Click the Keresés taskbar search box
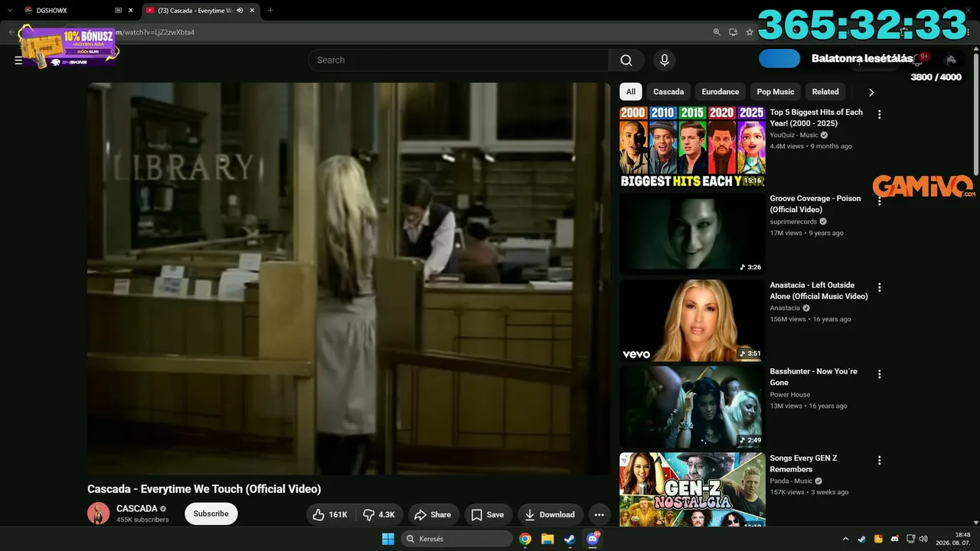Image resolution: width=980 pixels, height=551 pixels. click(x=457, y=539)
